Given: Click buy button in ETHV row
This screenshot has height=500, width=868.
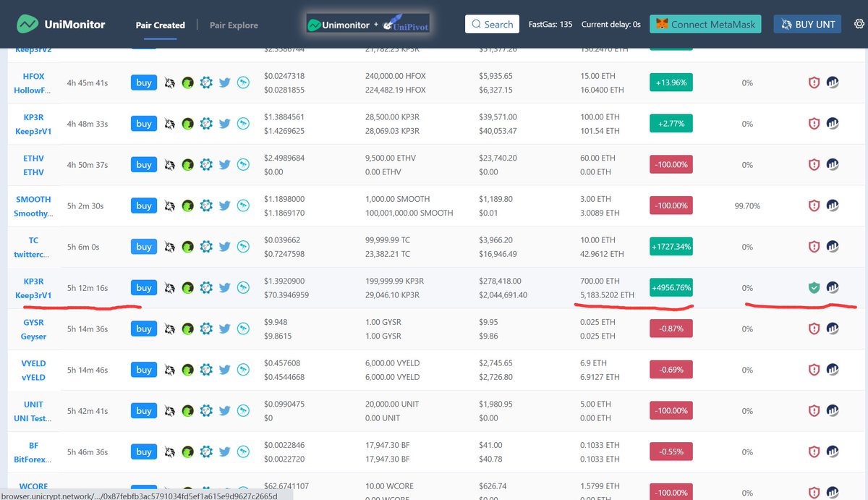Looking at the screenshot, I should [x=144, y=164].
